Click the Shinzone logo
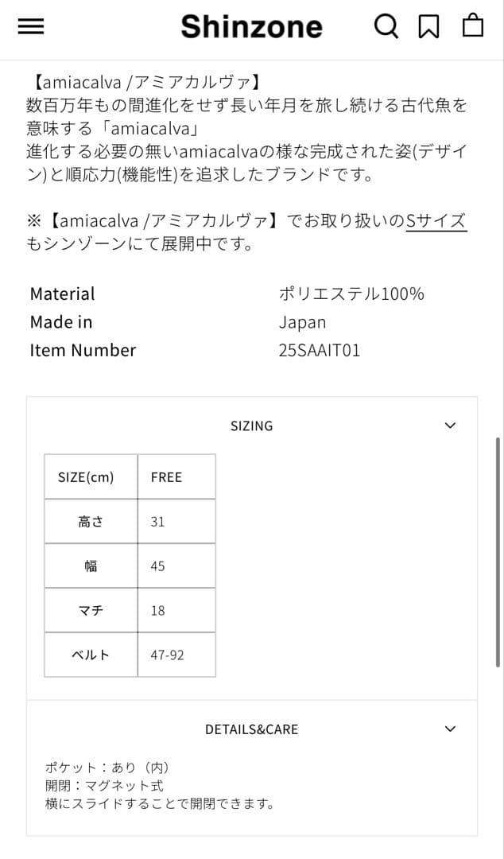The width and height of the screenshot is (504, 859). click(252, 26)
